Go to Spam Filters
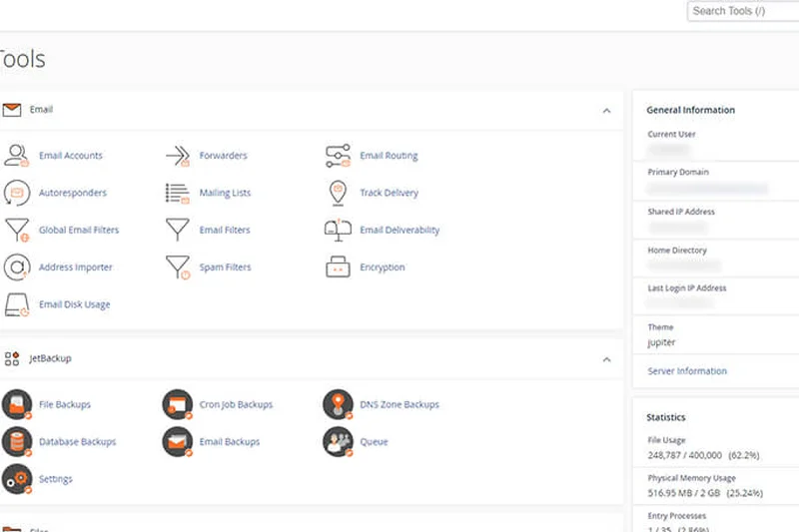Viewport: 799px width, 532px height. point(225,267)
